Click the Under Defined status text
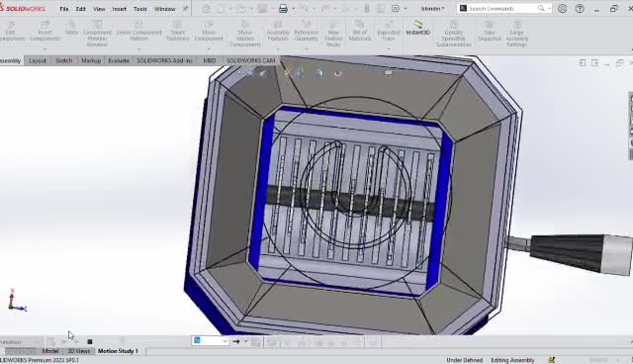 pyautogui.click(x=464, y=360)
